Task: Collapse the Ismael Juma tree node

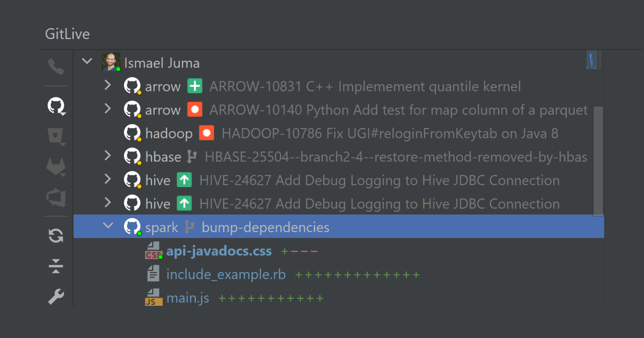Action: [x=87, y=62]
